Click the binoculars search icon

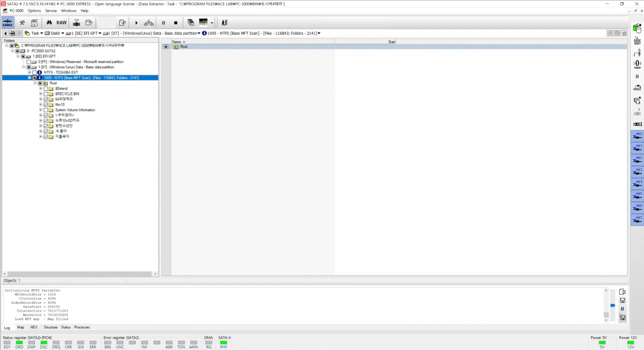click(x=49, y=23)
